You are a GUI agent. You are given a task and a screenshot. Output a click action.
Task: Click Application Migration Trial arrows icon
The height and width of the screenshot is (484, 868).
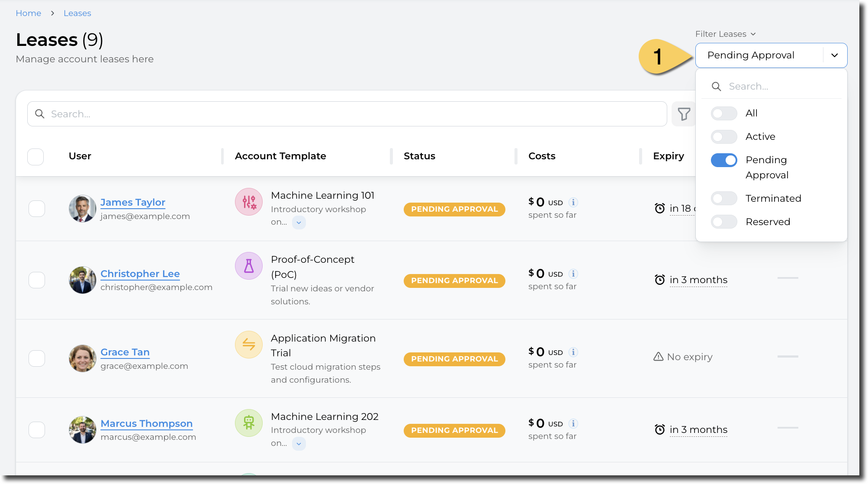pyautogui.click(x=249, y=345)
